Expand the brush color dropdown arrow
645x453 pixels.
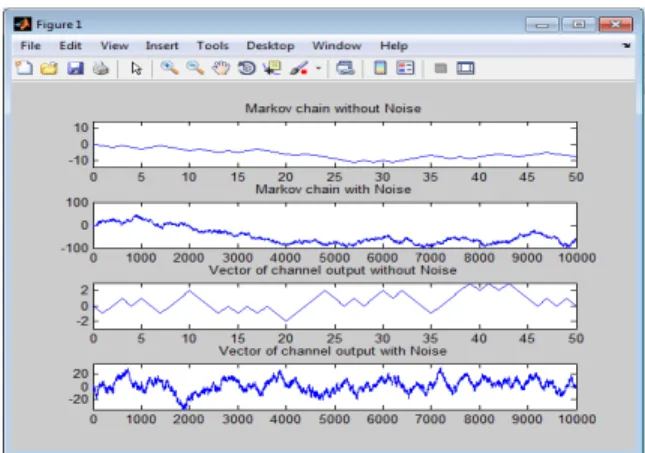318,68
